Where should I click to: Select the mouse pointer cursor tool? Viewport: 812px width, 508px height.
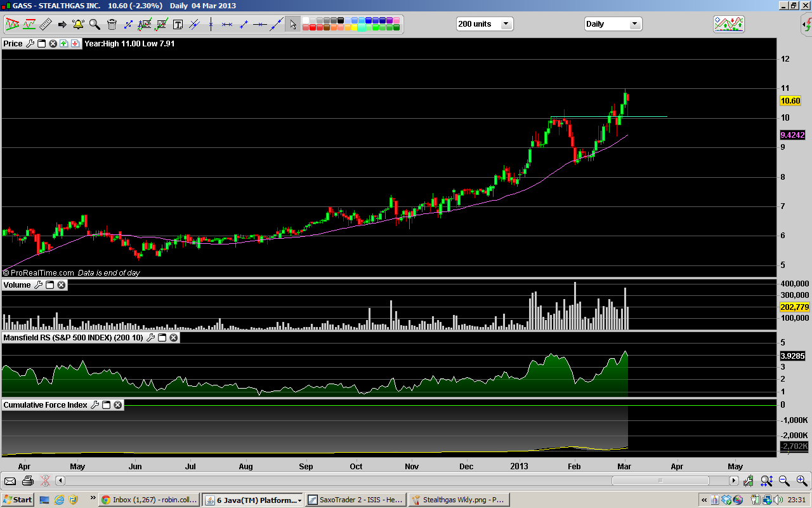(292, 25)
